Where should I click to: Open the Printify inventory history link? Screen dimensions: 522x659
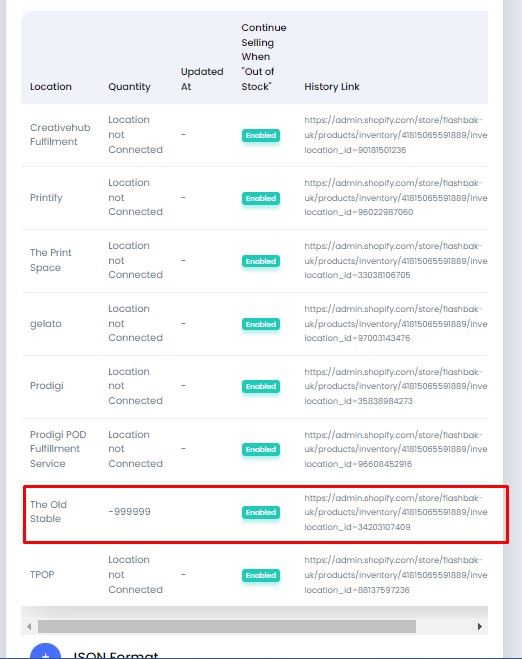pyautogui.click(x=395, y=198)
